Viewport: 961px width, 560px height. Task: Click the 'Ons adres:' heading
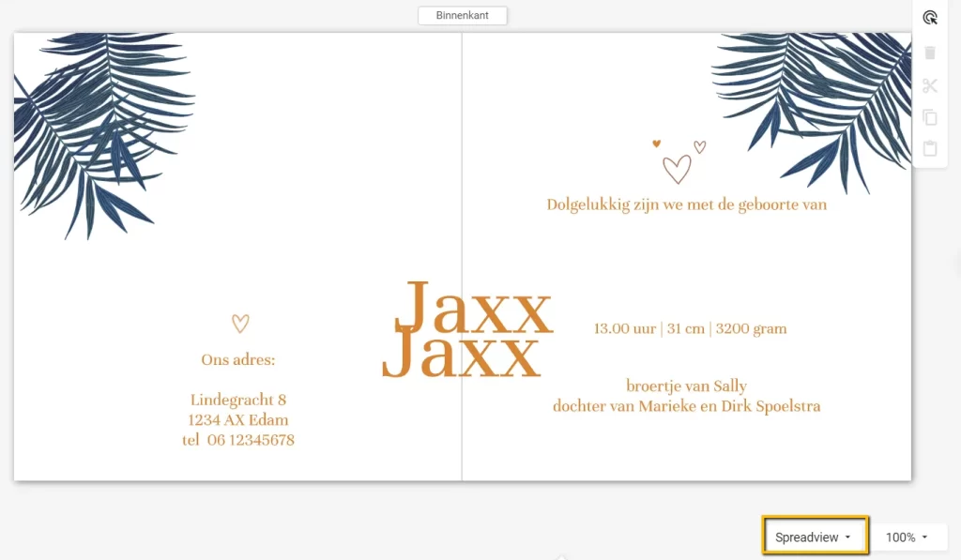coord(237,359)
